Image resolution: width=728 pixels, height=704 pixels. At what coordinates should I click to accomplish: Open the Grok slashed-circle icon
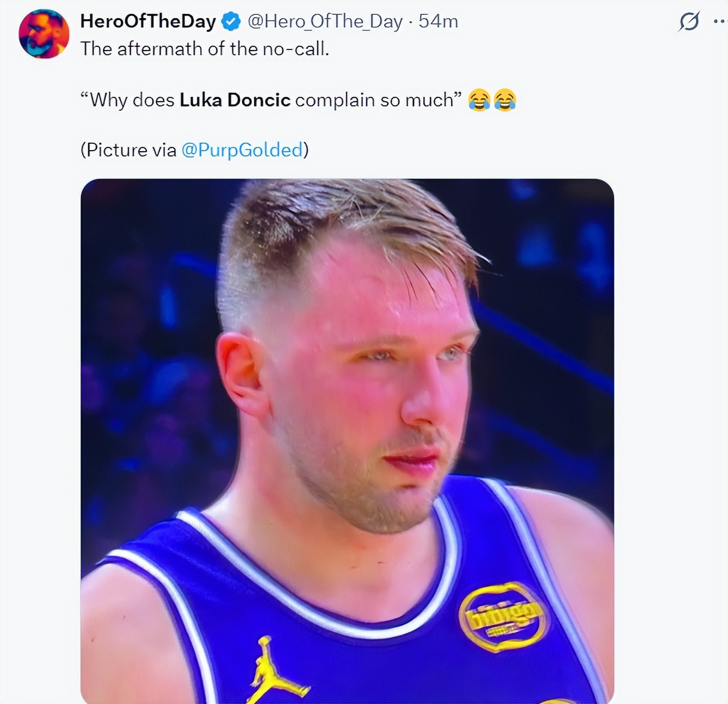pos(689,22)
